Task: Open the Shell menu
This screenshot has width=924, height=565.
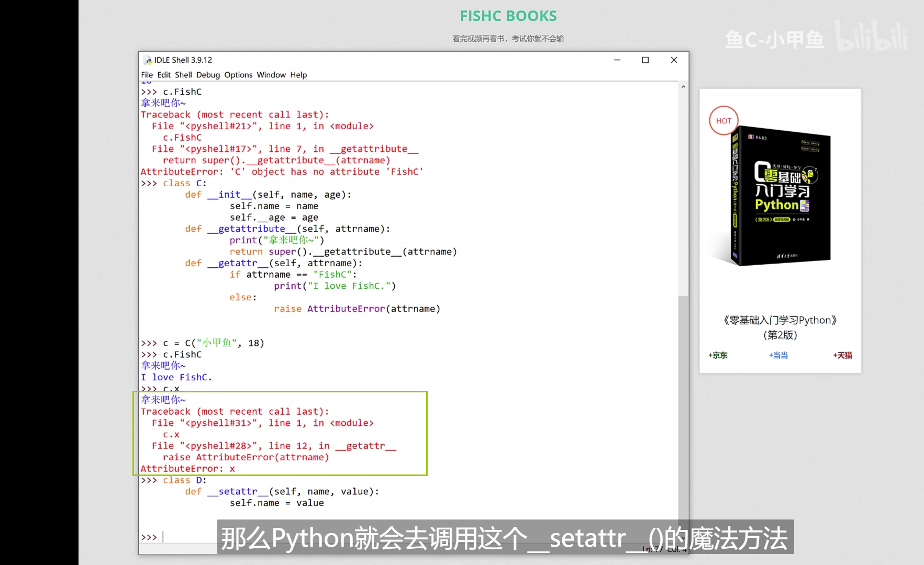Action: point(183,75)
